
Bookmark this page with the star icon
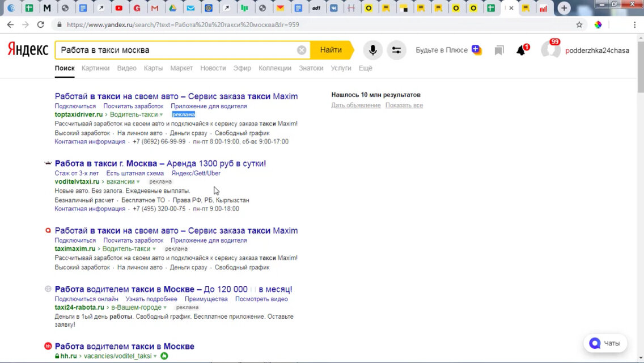pos(579,24)
